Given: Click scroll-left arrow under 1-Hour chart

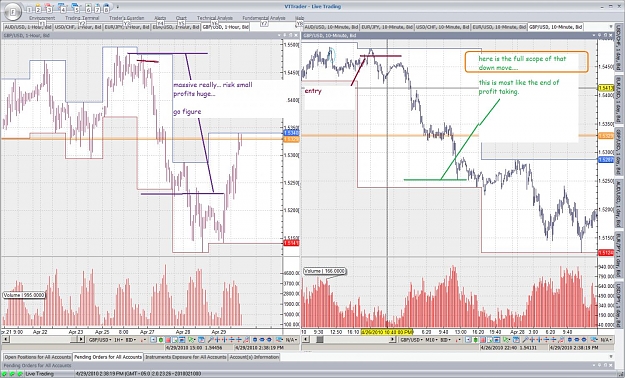Looking at the screenshot, I should coord(6,339).
